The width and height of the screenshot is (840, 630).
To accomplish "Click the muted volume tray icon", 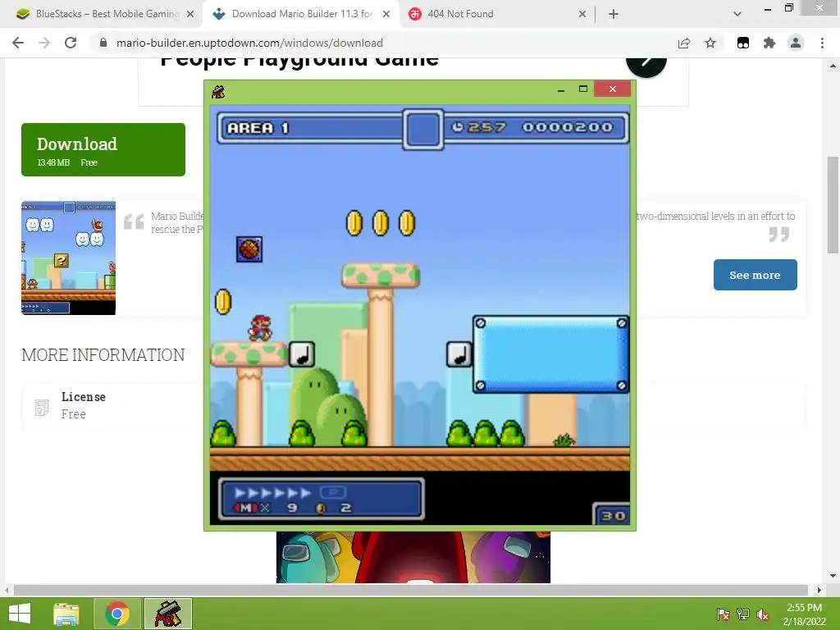I will (x=763, y=614).
